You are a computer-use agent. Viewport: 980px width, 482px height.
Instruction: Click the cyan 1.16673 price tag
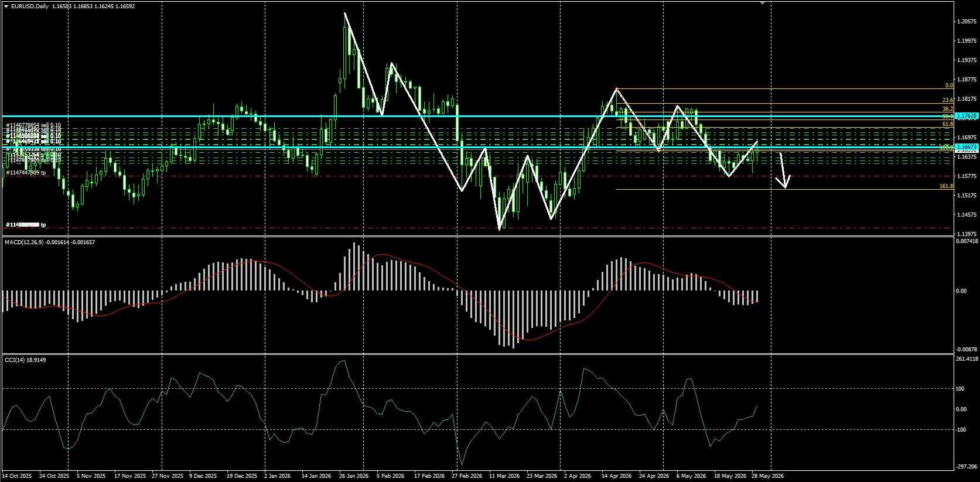(x=967, y=146)
